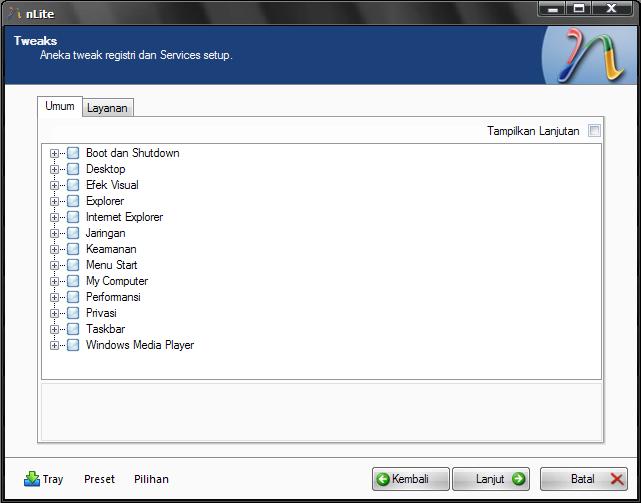
Task: Check the Desktop category checkbox
Action: [x=73, y=169]
